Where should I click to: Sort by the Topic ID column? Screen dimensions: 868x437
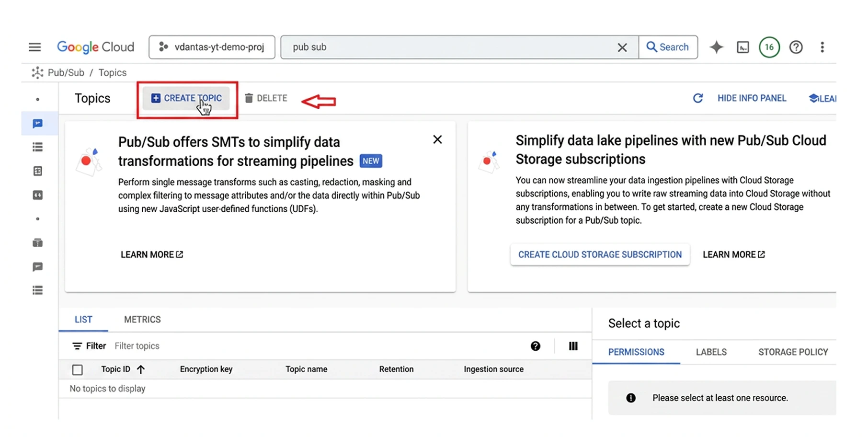115,369
